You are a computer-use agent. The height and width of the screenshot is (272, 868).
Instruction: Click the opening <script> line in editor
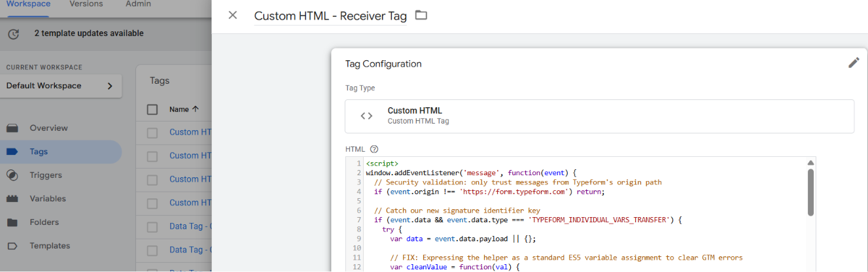coord(383,163)
